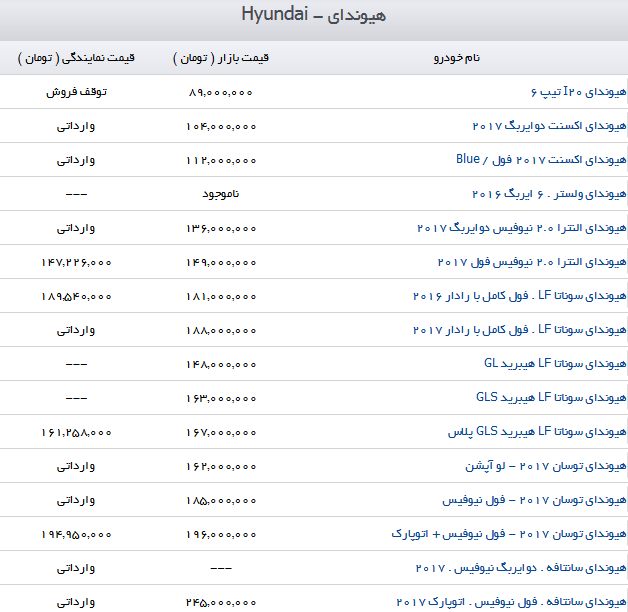Open Hyundai Accent 2017 full / Blue link
628x612 pixels.
click(541, 160)
